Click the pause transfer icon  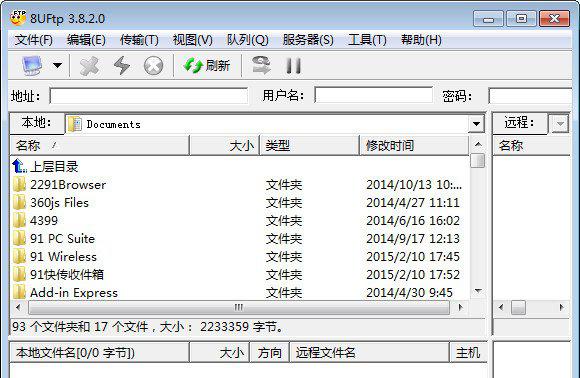pos(294,66)
